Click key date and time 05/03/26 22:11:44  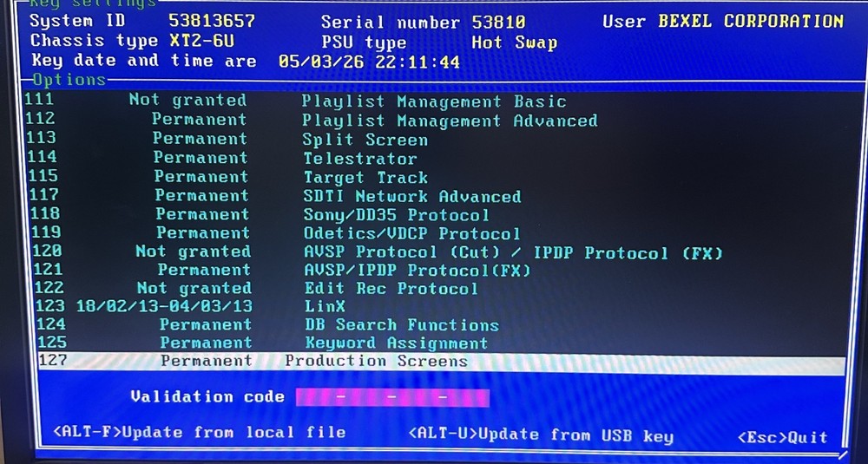(369, 62)
